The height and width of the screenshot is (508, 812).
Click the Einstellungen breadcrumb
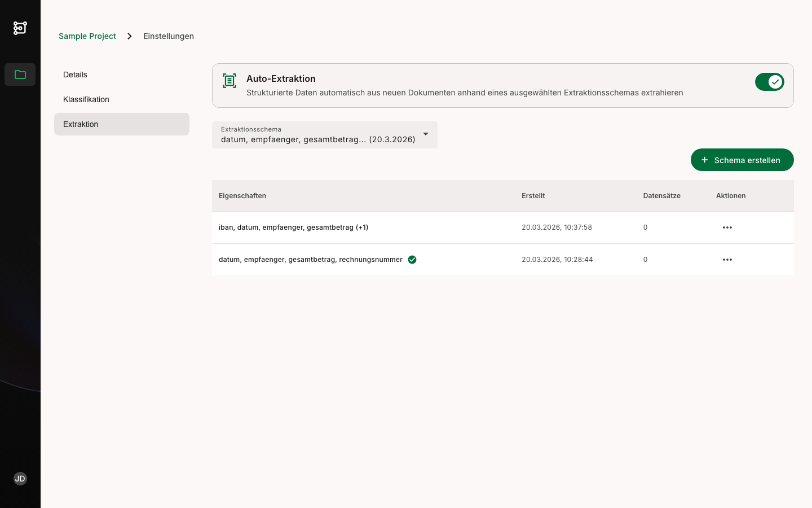(x=169, y=36)
